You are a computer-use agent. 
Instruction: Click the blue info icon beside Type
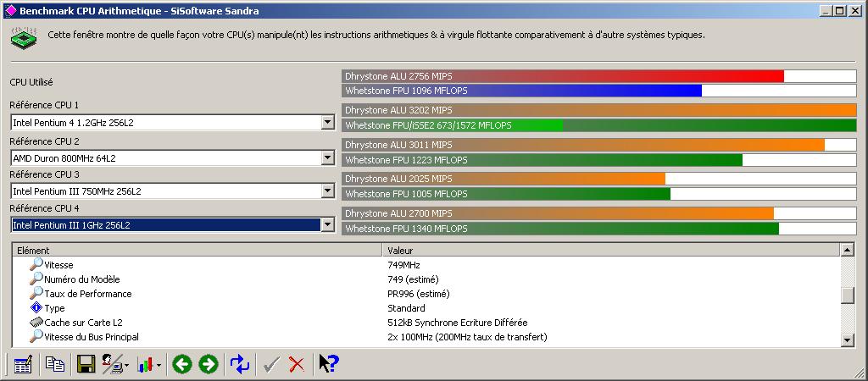click(36, 307)
